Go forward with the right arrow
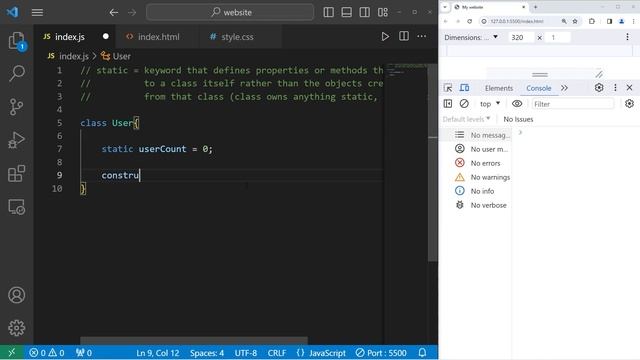 tap(131, 13)
